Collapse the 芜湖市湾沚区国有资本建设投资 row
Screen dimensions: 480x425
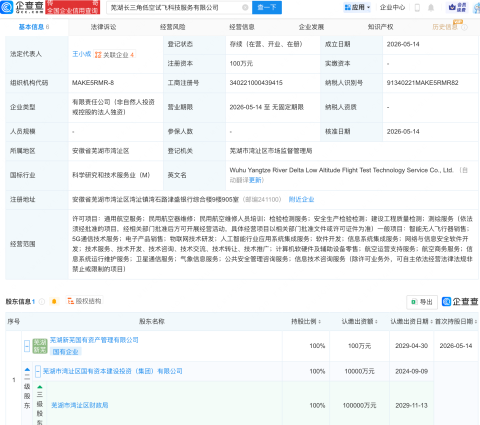[38, 371]
